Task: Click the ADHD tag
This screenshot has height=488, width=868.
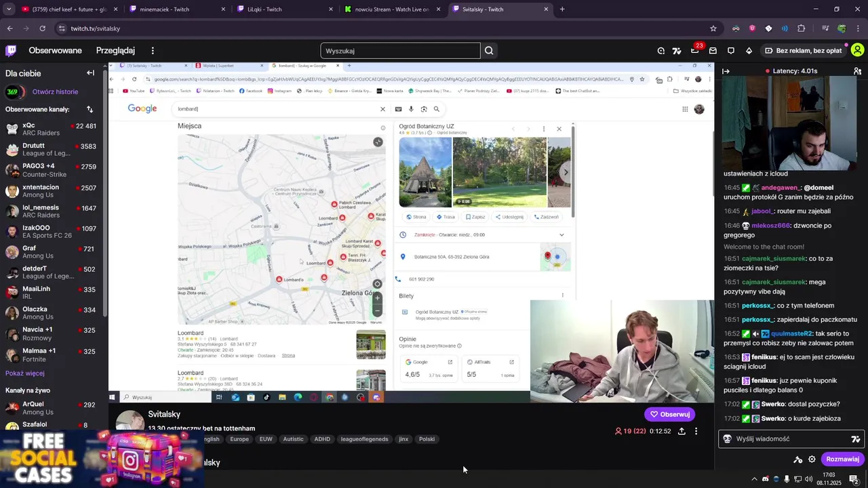Action: click(322, 439)
